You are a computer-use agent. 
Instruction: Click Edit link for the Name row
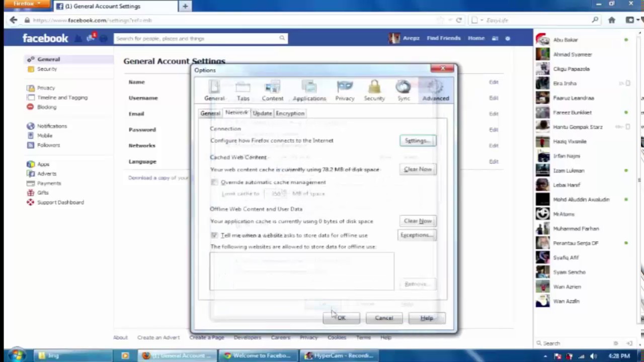pyautogui.click(x=494, y=82)
